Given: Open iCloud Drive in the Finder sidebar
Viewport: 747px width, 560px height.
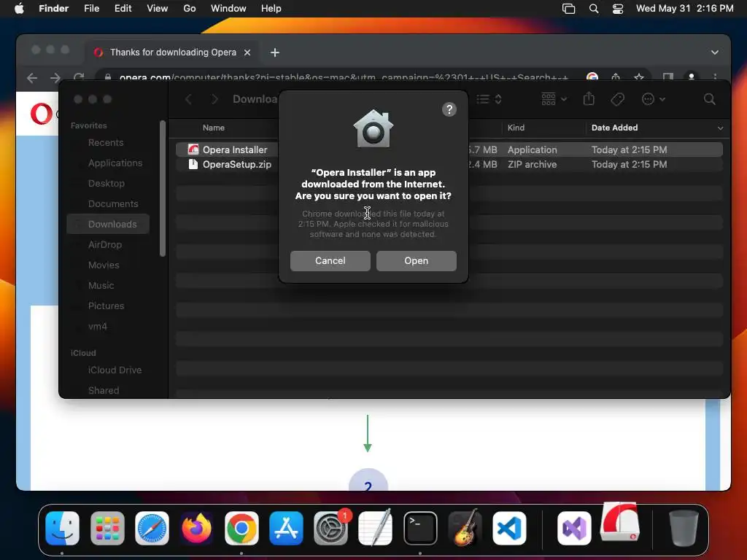Looking at the screenshot, I should [x=115, y=370].
